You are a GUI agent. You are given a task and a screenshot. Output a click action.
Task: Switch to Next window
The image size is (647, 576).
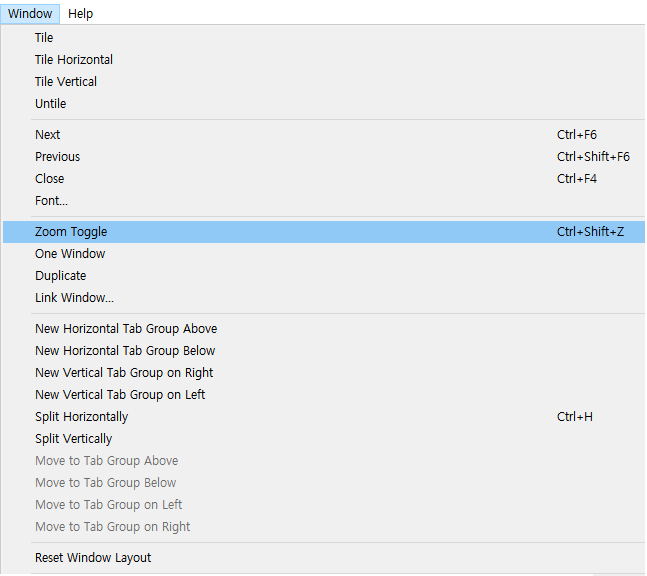324,135
